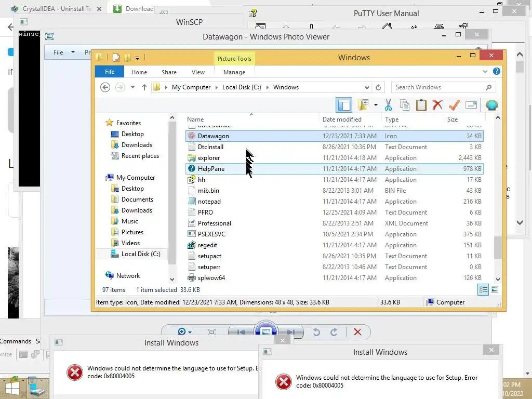The width and height of the screenshot is (532, 399).
Task: Select Documents in the navigation pane
Action: tap(137, 199)
